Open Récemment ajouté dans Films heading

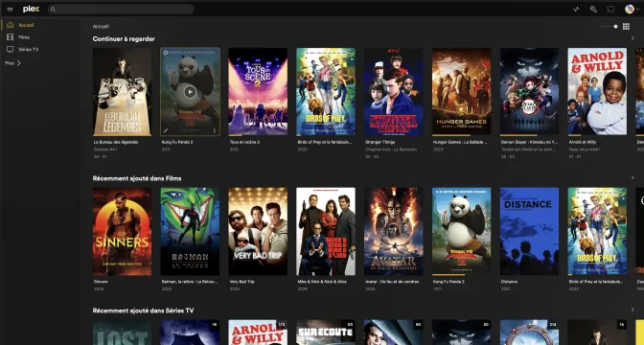pos(137,178)
